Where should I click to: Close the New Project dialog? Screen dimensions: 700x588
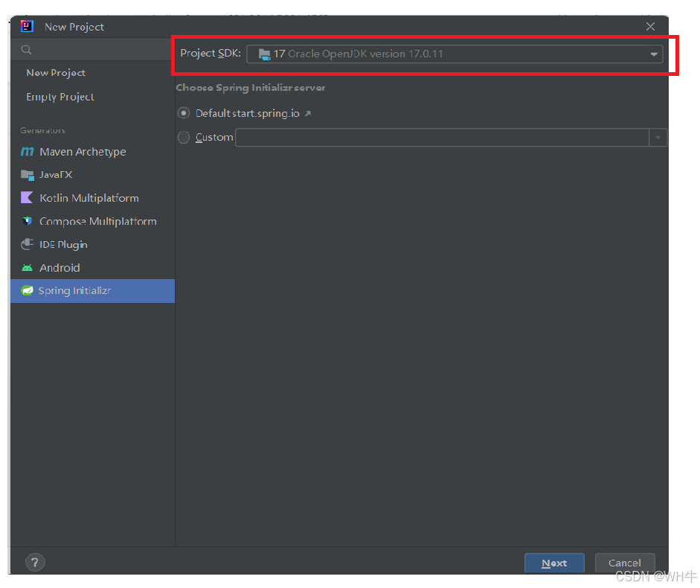tap(650, 27)
